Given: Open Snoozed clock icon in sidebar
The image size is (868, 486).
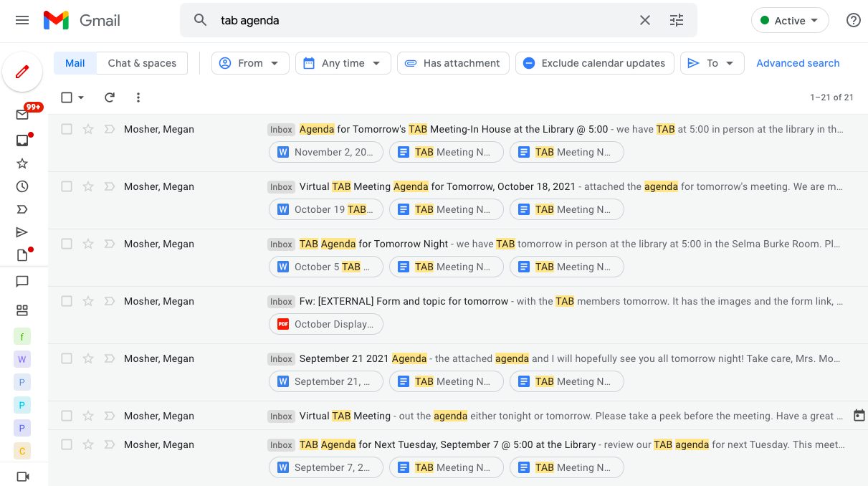Looking at the screenshot, I should pyautogui.click(x=22, y=186).
